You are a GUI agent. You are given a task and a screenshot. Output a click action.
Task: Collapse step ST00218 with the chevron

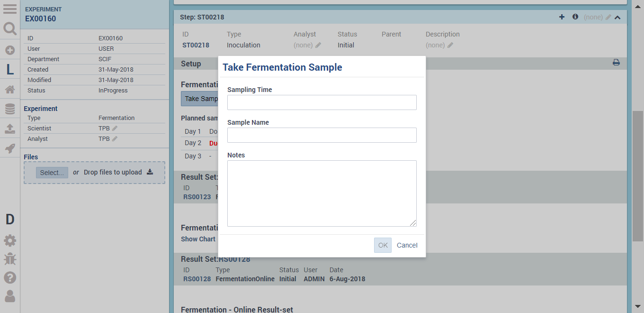click(x=617, y=17)
